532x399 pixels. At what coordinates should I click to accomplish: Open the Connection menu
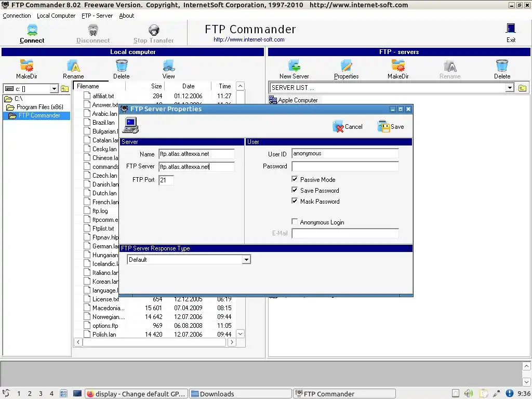(x=17, y=16)
